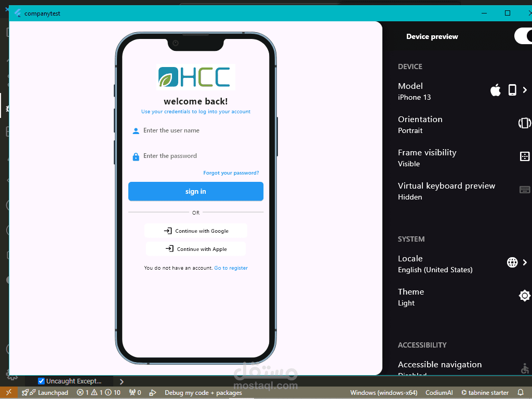Focus the Enter the password field

coord(196,156)
